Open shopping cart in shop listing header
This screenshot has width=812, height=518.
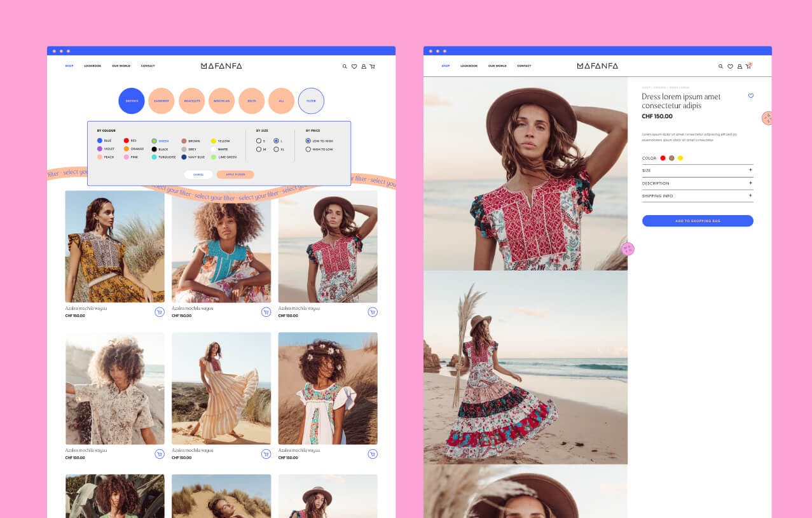tap(373, 66)
